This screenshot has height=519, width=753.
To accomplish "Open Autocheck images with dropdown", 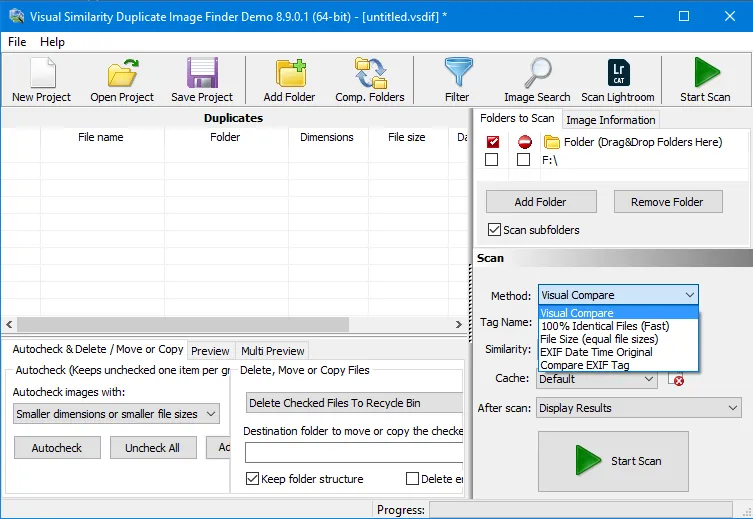I will [x=116, y=414].
